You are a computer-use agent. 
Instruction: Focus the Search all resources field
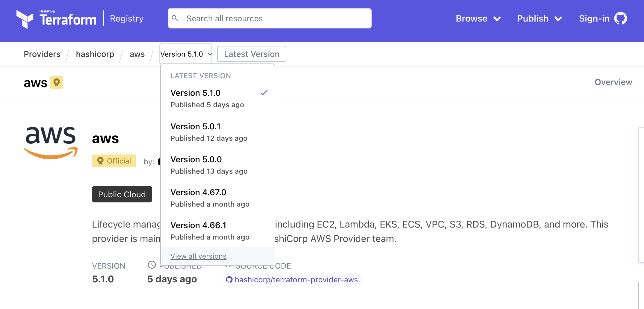click(270, 18)
